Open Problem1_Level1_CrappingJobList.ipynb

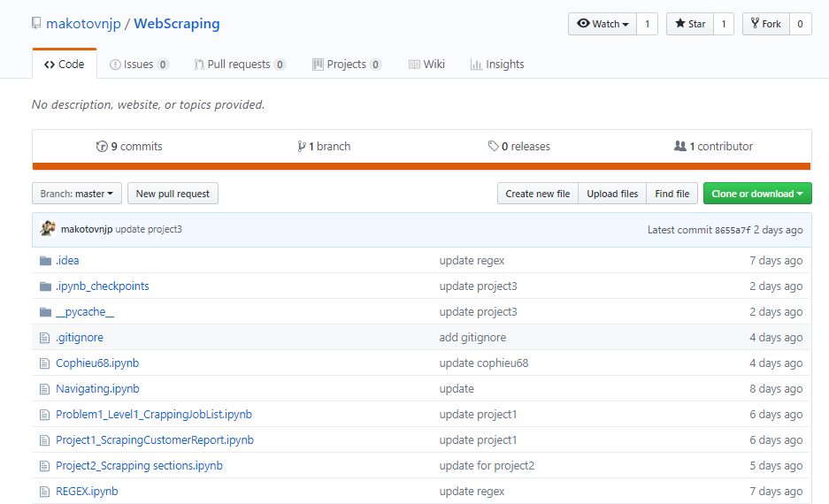click(x=154, y=415)
